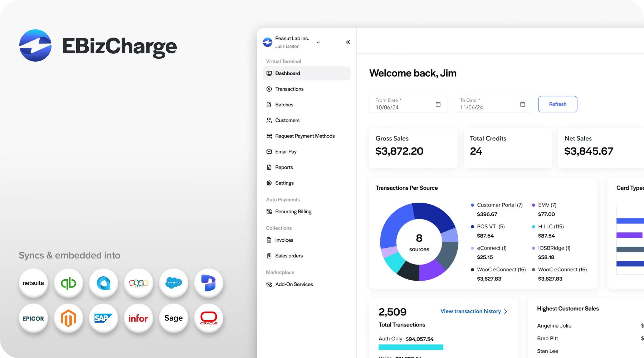Select eConnect (1) legend entry
This screenshot has width=644, height=358.
tap(489, 248)
